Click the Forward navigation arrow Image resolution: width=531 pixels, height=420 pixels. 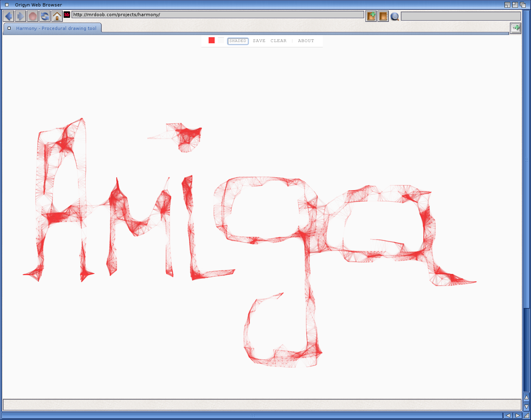click(x=21, y=16)
